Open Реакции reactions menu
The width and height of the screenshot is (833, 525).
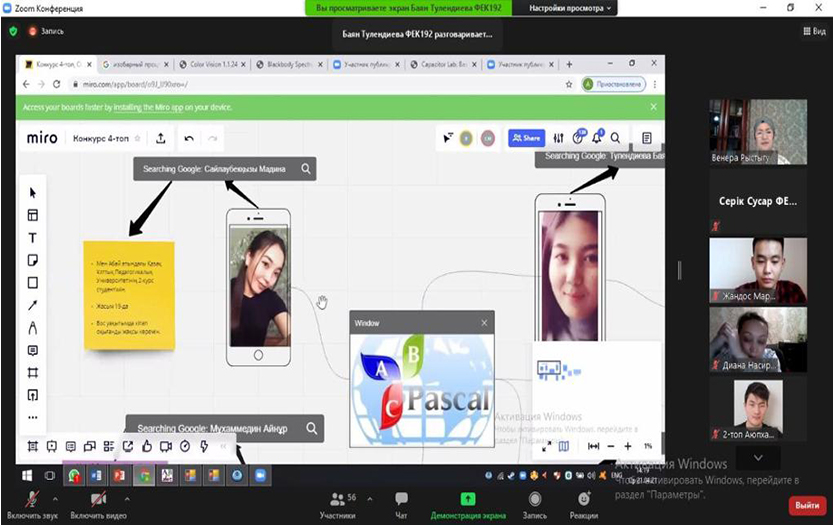(x=583, y=505)
